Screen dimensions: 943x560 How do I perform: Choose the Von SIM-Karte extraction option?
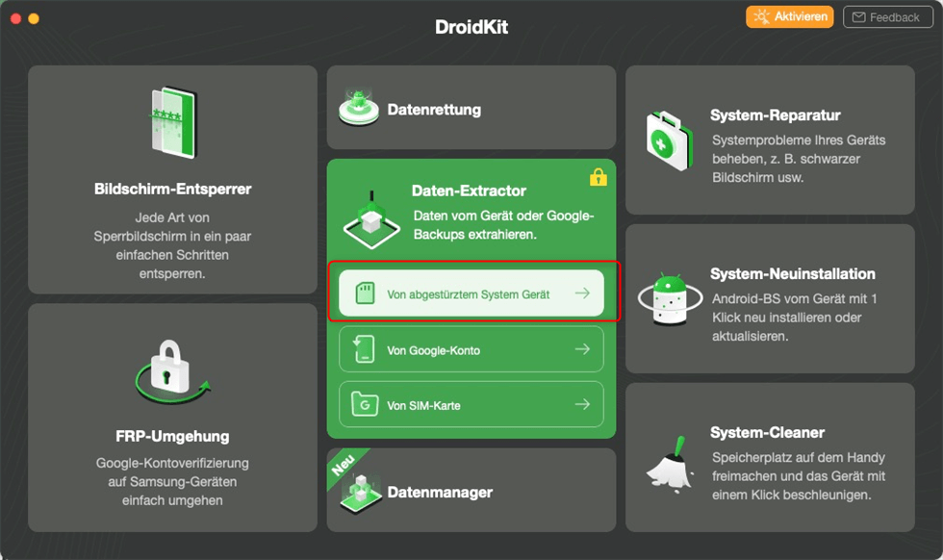click(x=471, y=404)
